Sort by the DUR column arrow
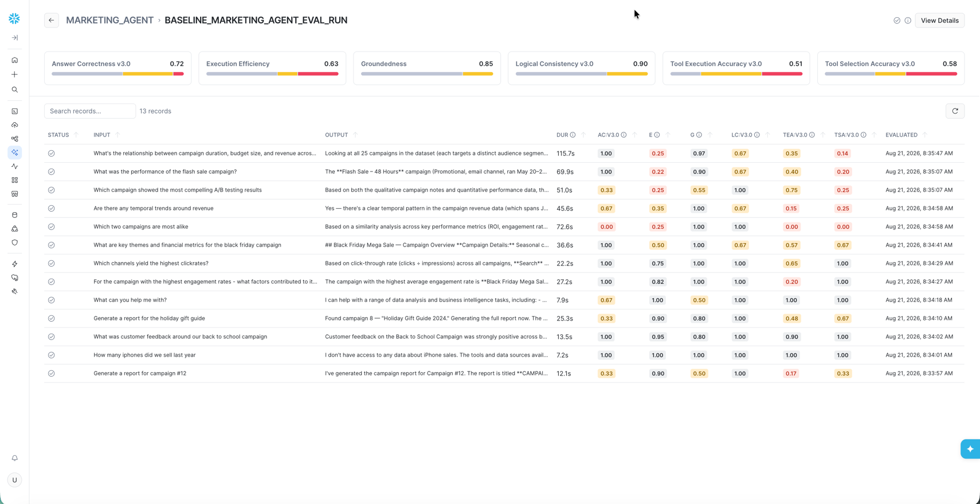Viewport: 980px width, 504px height. (x=583, y=135)
